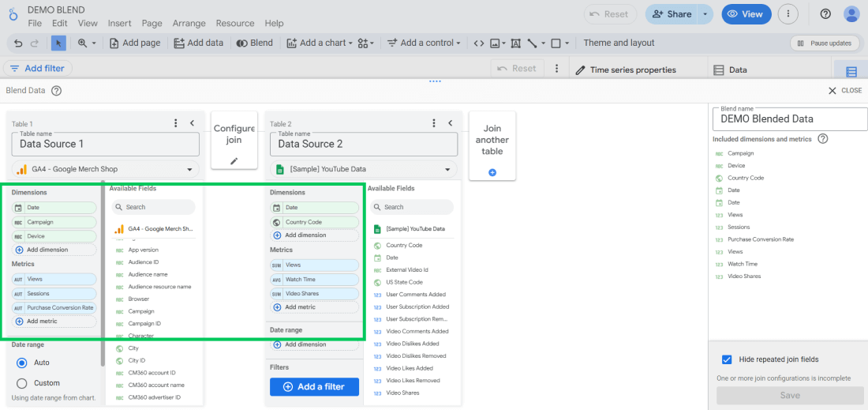Select the Auto date range option
This screenshot has width=868, height=410.
coord(22,363)
